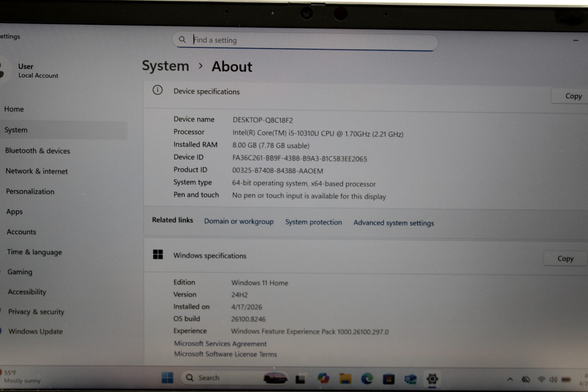Click the Windows Feature Experience Pack text
The height and width of the screenshot is (392, 588).
(x=310, y=332)
